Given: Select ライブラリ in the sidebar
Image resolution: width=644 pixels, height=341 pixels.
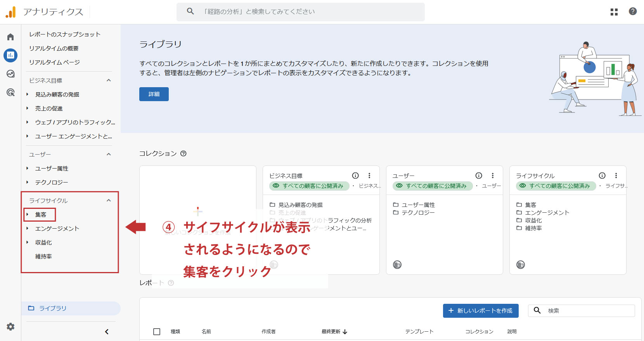Looking at the screenshot, I should (53, 308).
